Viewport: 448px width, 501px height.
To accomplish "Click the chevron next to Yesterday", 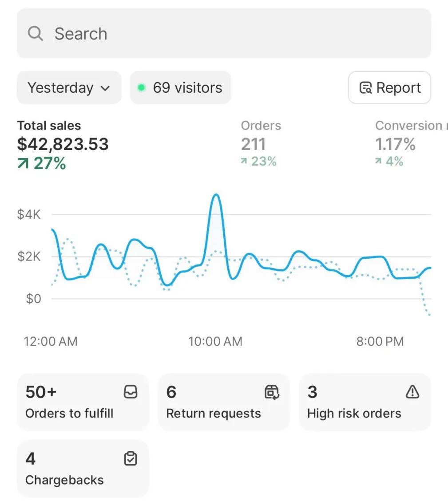I will coord(105,88).
